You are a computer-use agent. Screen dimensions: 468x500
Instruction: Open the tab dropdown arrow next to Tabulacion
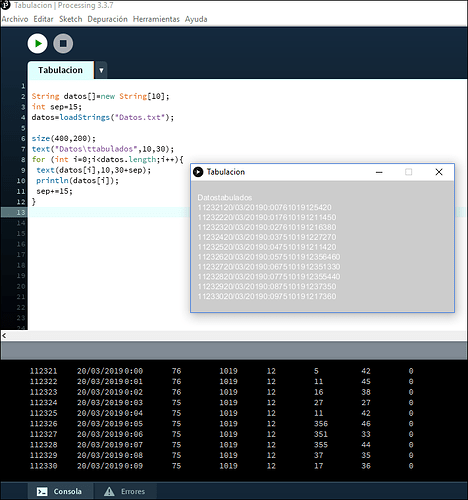[101, 70]
